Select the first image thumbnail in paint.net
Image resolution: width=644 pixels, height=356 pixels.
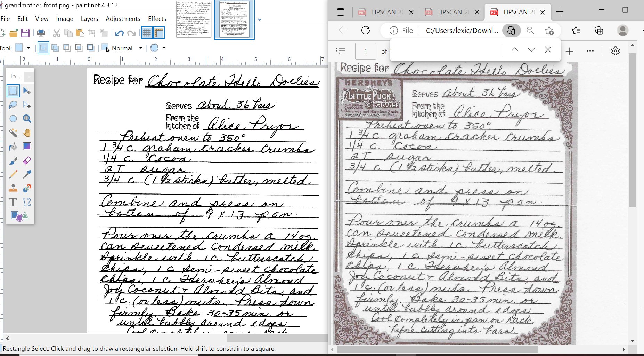(194, 19)
